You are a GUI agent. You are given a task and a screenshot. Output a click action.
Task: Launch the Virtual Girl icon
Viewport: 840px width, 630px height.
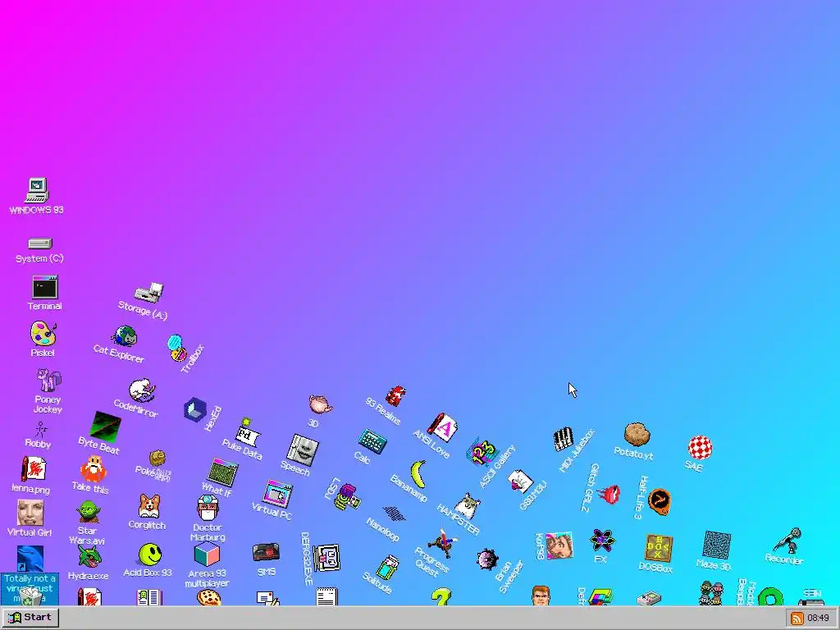pos(30,513)
